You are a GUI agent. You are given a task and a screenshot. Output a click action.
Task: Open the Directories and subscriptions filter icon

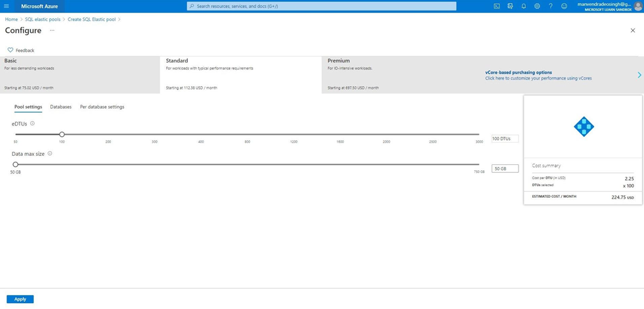click(x=510, y=6)
